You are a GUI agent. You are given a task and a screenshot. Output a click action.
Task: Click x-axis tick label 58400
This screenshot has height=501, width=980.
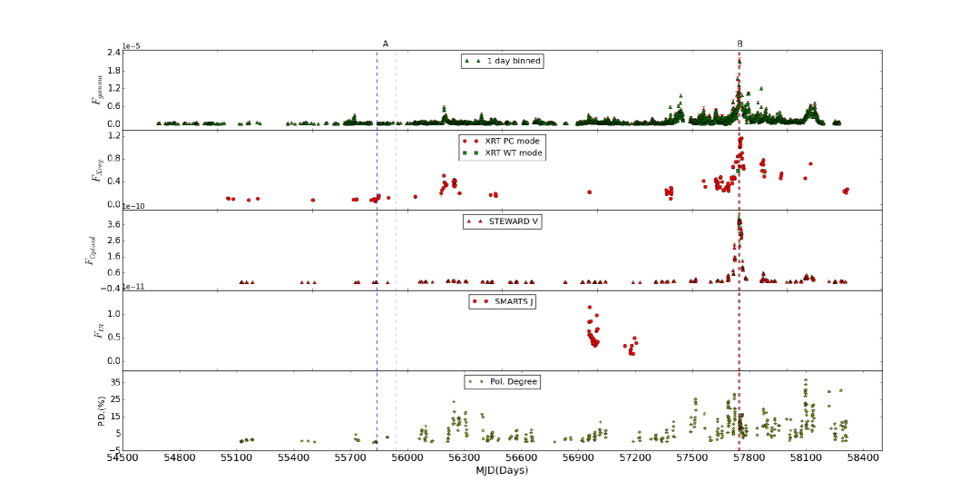(863, 458)
